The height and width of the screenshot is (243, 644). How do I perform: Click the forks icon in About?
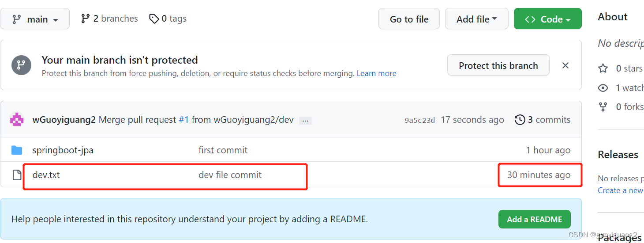603,106
